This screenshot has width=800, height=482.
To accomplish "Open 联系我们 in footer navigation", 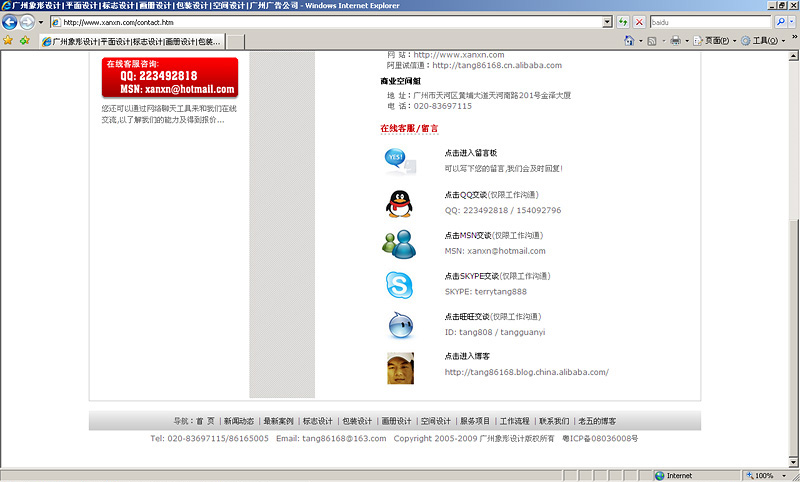I will [x=554, y=421].
